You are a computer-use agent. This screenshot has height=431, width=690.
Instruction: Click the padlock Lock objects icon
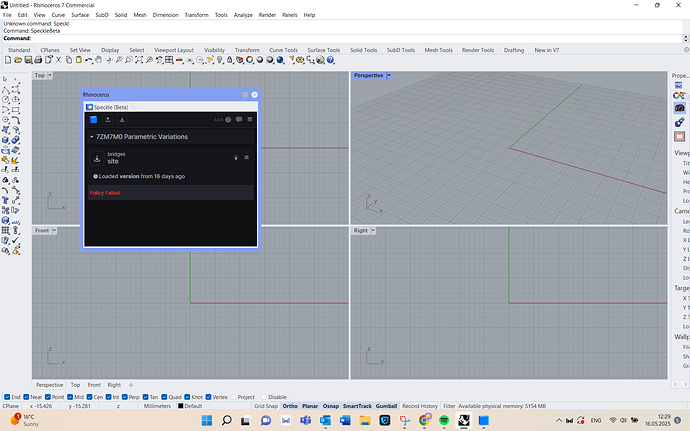(x=230, y=60)
